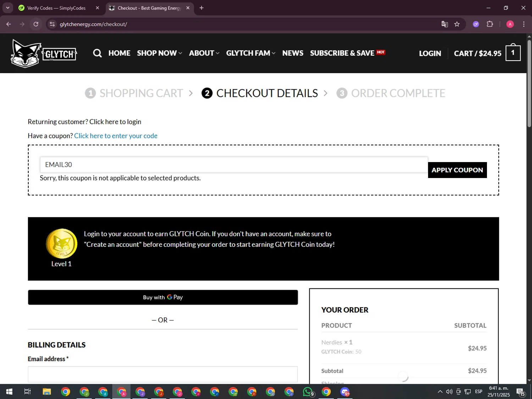Image resolution: width=532 pixels, height=399 pixels.
Task: Close the Verify Codes tab
Action: click(98, 8)
